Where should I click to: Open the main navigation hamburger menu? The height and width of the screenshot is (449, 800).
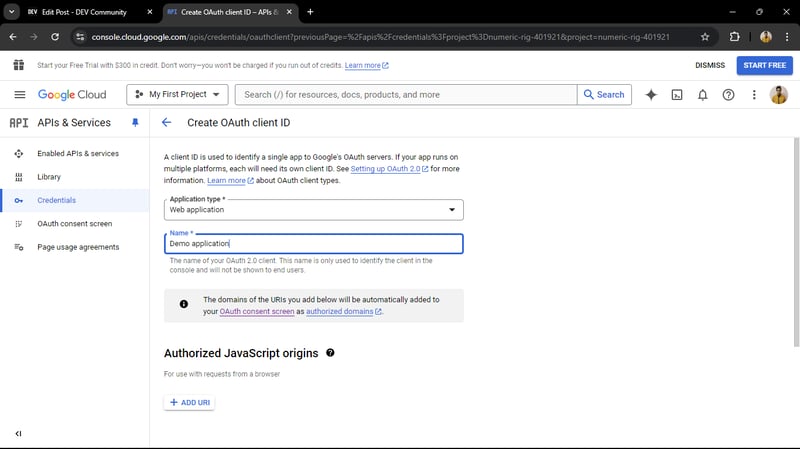point(20,94)
